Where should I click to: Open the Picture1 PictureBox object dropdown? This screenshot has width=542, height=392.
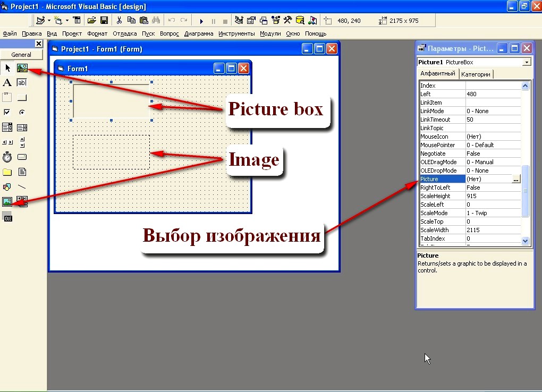point(527,62)
